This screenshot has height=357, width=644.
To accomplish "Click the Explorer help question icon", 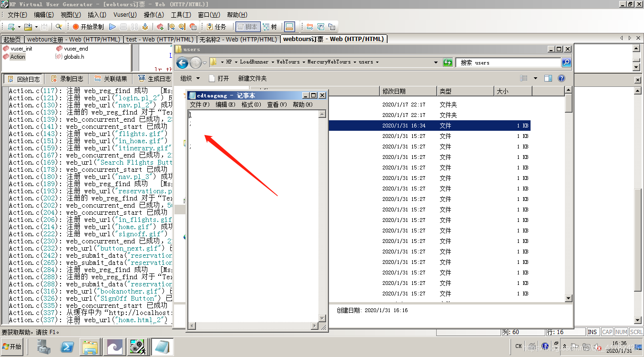I will tap(562, 78).
